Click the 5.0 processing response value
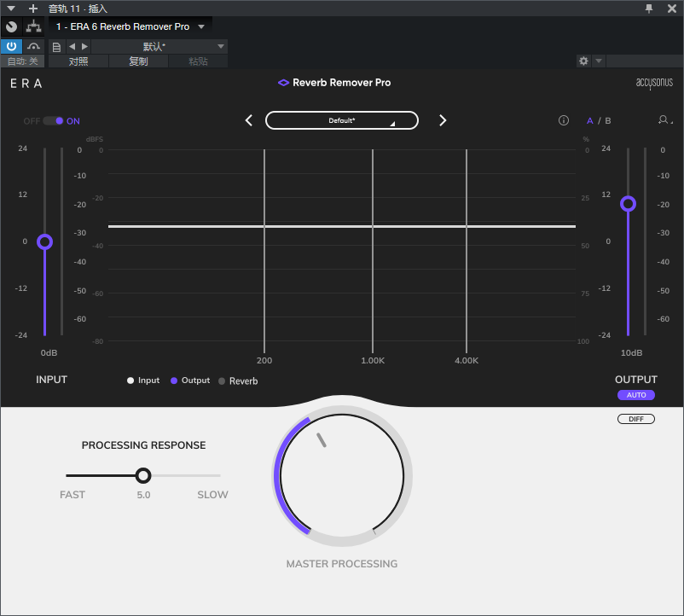This screenshot has height=616, width=684. pos(143,495)
